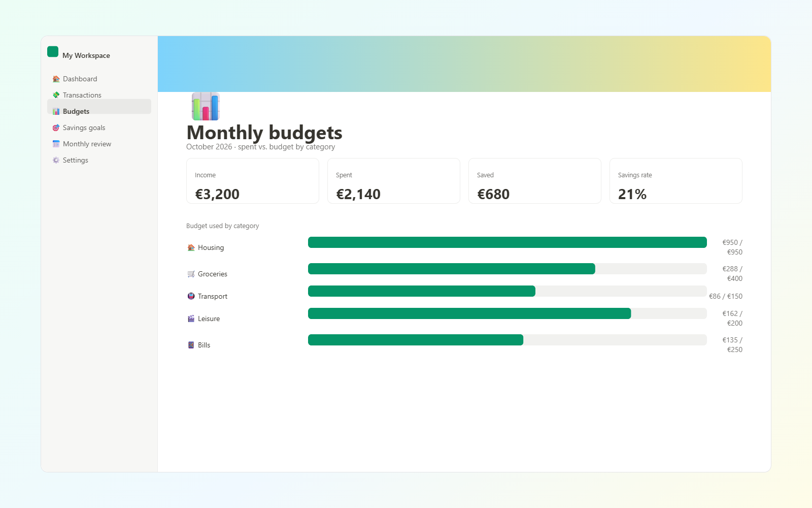Click the €288 / €400 value

[x=732, y=274]
